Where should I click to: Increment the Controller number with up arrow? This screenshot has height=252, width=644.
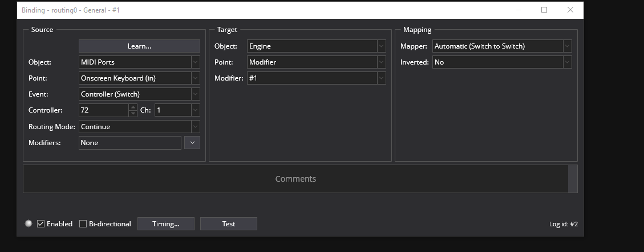[133, 107]
